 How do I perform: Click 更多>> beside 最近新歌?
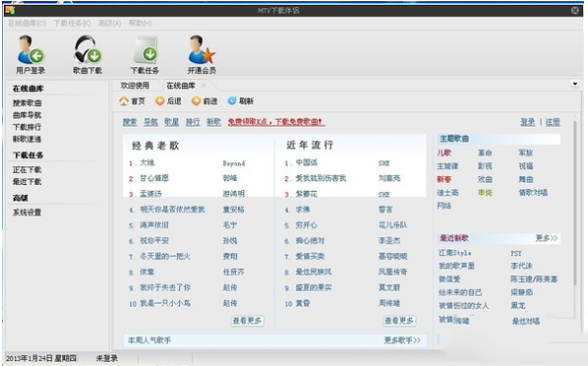pos(546,238)
